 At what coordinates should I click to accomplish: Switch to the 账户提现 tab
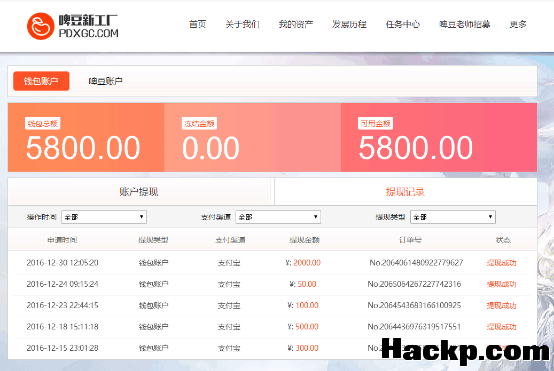pos(139,192)
